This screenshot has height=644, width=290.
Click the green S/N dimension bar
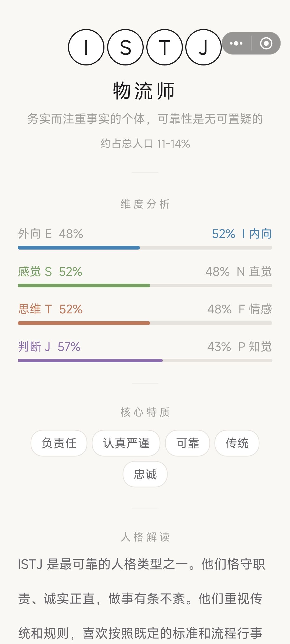145,286
